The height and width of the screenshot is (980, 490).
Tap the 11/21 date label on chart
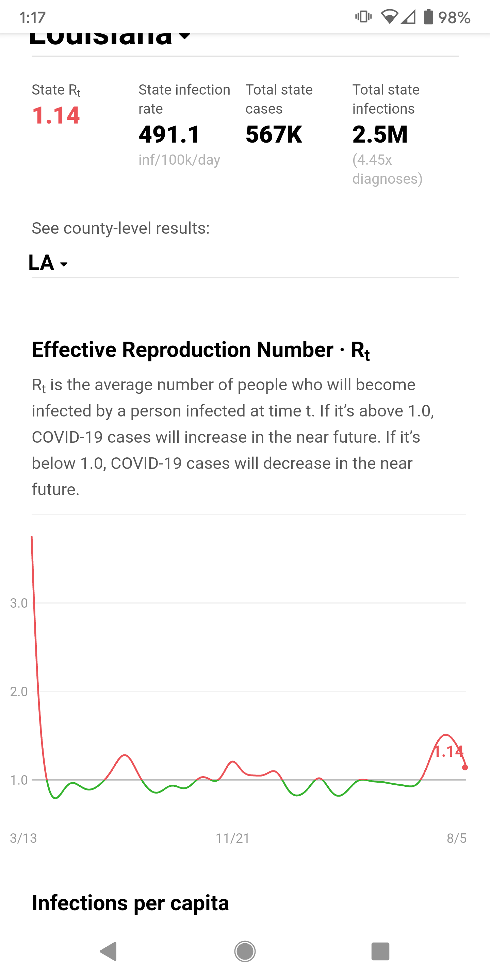[x=233, y=838]
